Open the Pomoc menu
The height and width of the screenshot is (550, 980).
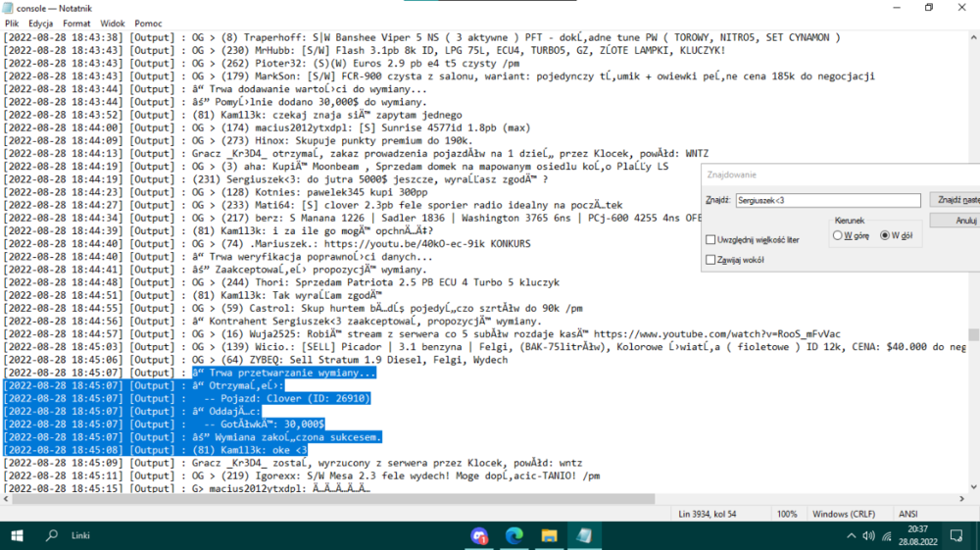click(148, 24)
